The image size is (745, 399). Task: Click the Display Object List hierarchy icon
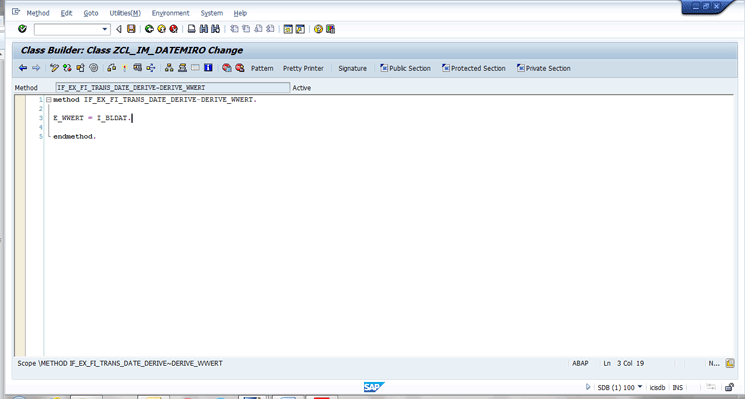[169, 68]
